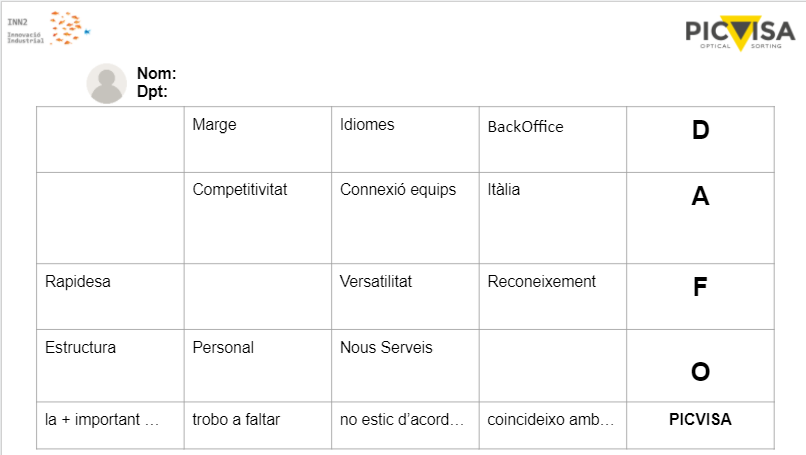806x455 pixels.
Task: Select the Connexió equips cell
Action: pyautogui.click(x=405, y=218)
